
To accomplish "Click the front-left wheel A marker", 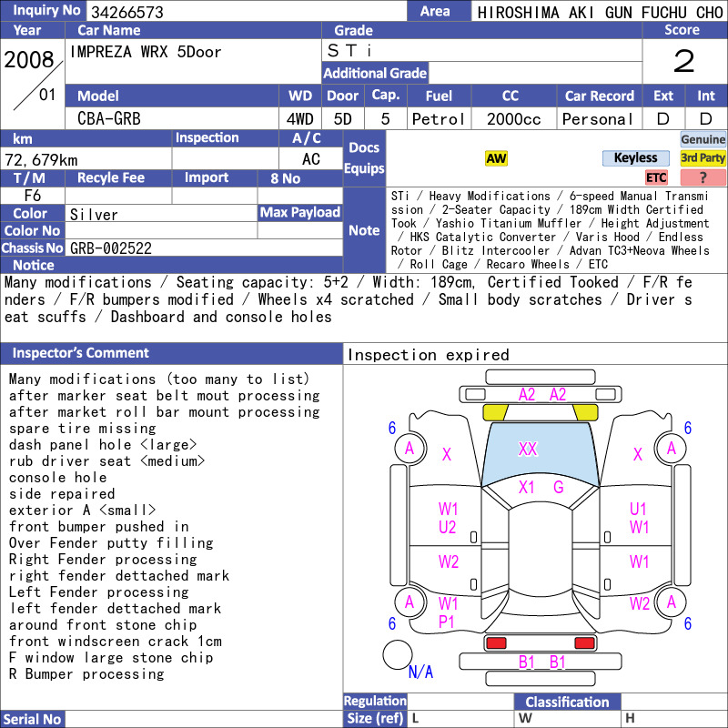I will coord(409,449).
